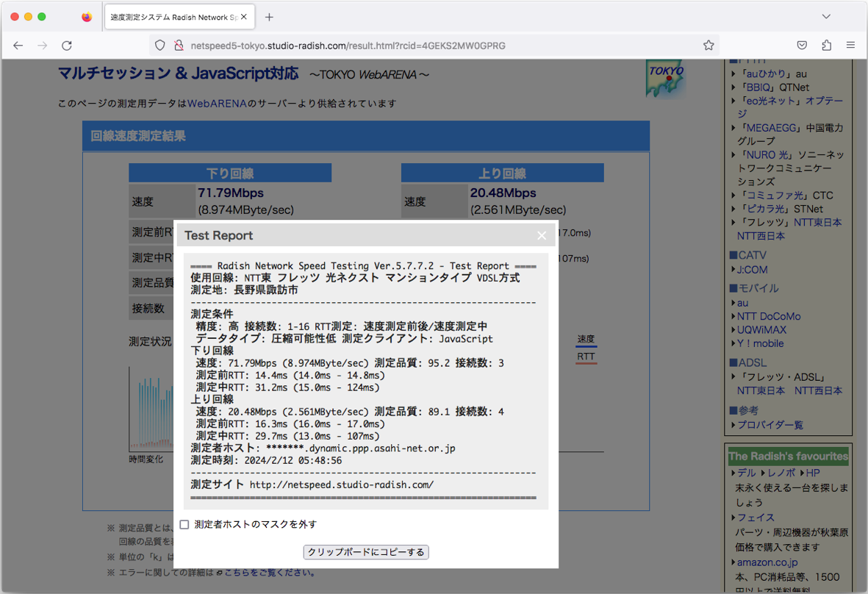Screen dimensions: 868x594
Task: Reload the speed test result page
Action: tap(67, 46)
